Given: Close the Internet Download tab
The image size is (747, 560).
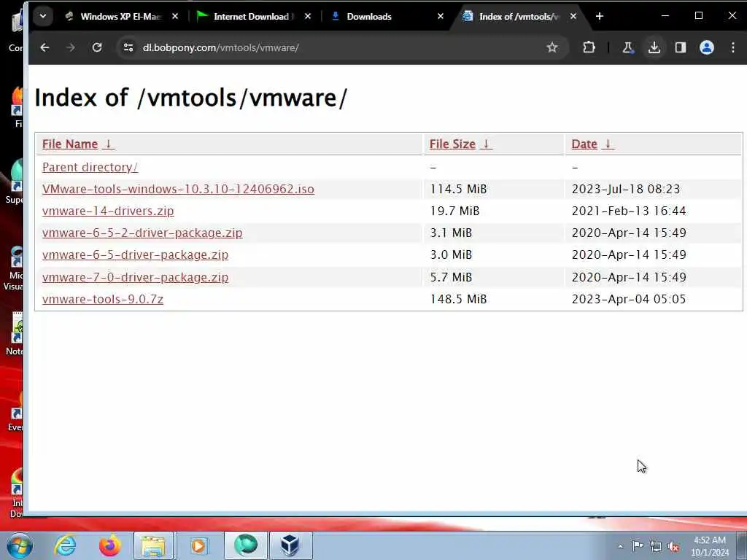Looking at the screenshot, I should [x=308, y=16].
